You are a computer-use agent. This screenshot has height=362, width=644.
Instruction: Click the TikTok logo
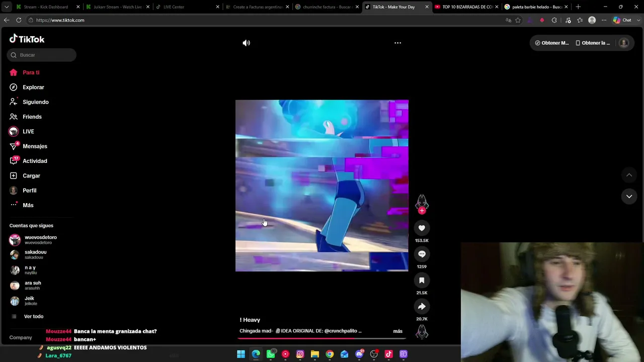(x=27, y=39)
